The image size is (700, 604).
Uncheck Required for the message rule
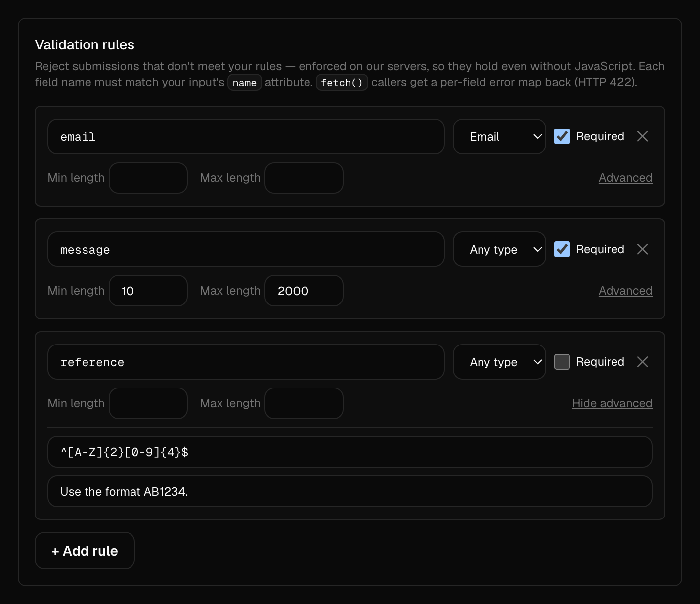562,249
